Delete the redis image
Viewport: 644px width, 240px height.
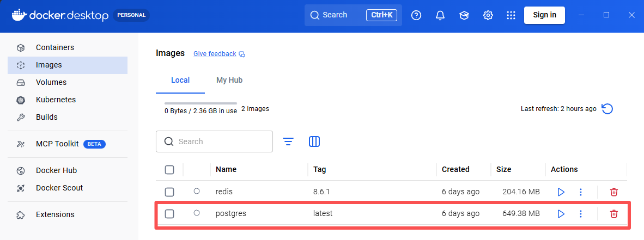[613, 192]
